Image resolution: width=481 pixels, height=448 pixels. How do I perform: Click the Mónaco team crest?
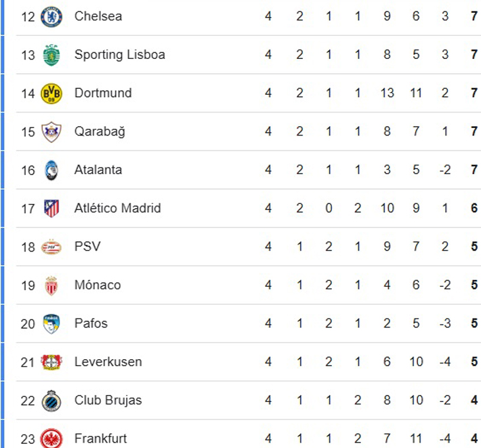click(51, 285)
